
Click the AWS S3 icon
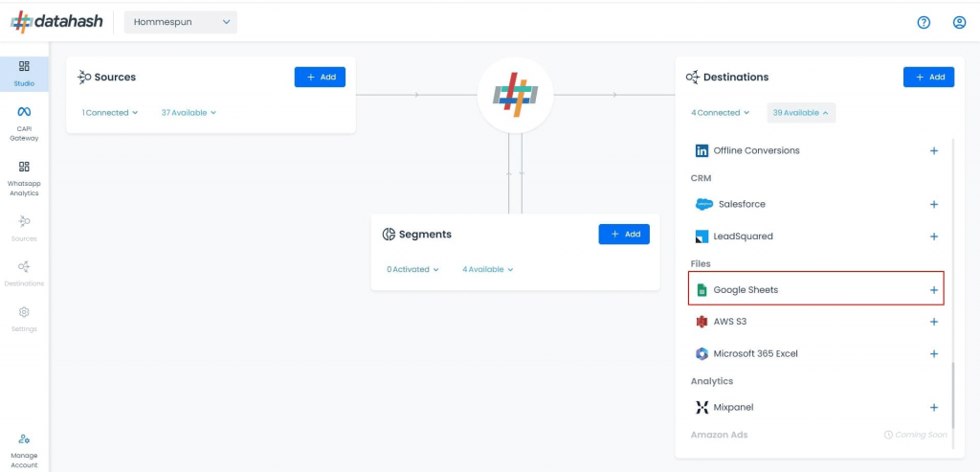click(x=702, y=322)
